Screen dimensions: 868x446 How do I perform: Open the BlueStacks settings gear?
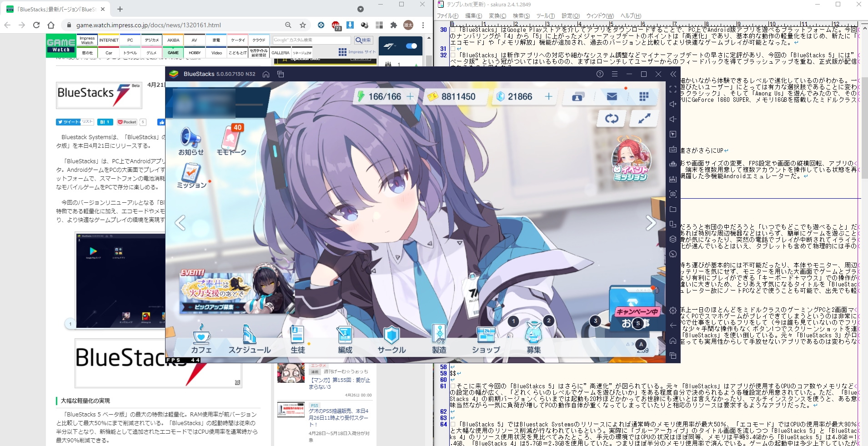pyautogui.click(x=673, y=311)
